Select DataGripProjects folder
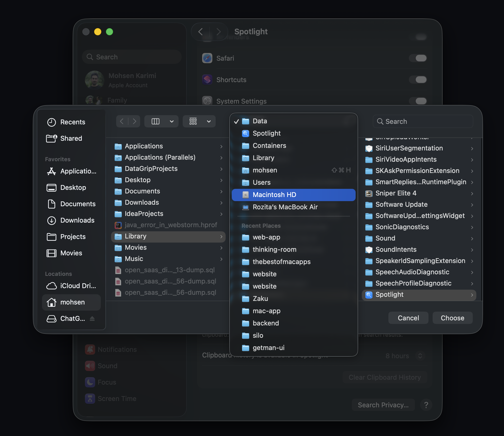The width and height of the screenshot is (504, 436). click(168, 169)
